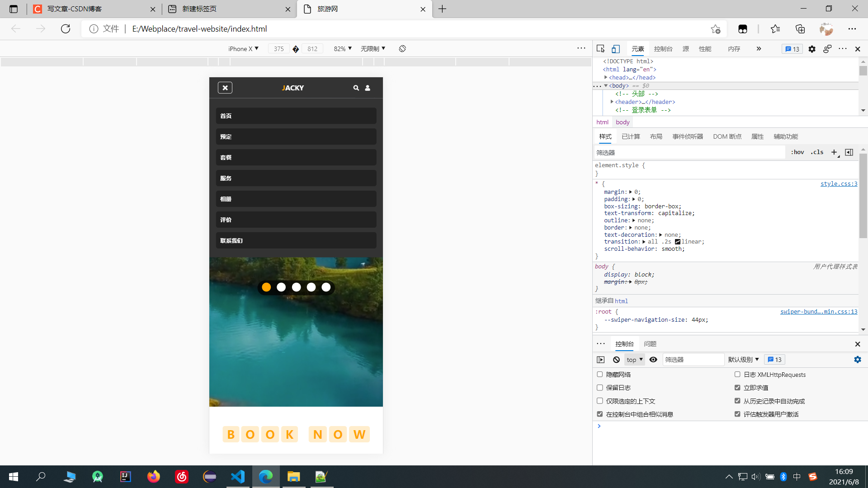Click the search icon in the JACKY header
This screenshot has height=488, width=868.
tap(356, 88)
